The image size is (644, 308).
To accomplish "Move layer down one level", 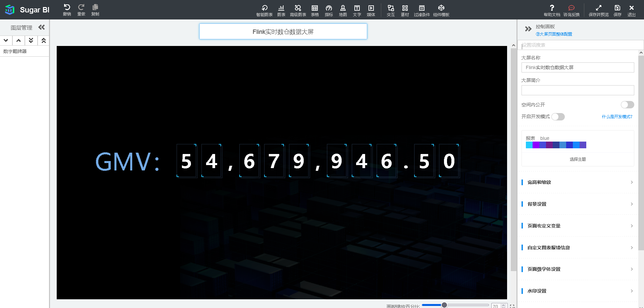I will (x=6, y=41).
